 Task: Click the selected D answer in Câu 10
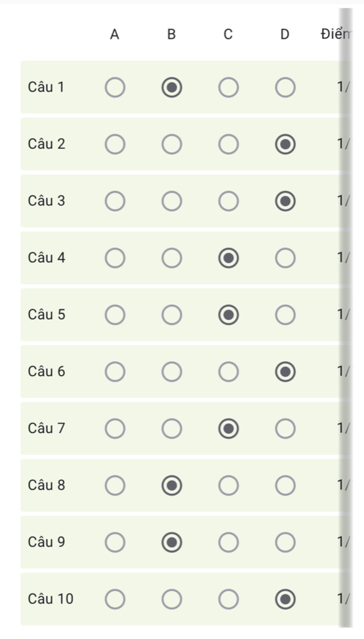[285, 599]
